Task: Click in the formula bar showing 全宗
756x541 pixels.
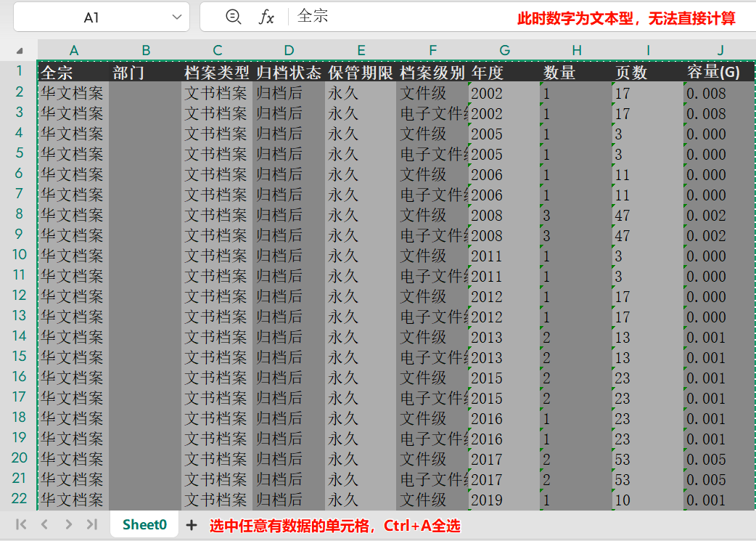Action: click(399, 17)
